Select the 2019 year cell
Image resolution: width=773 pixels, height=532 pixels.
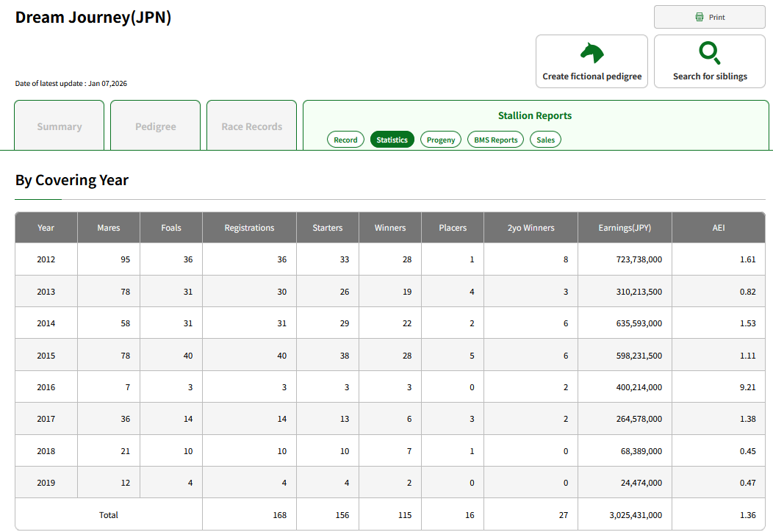coord(46,483)
